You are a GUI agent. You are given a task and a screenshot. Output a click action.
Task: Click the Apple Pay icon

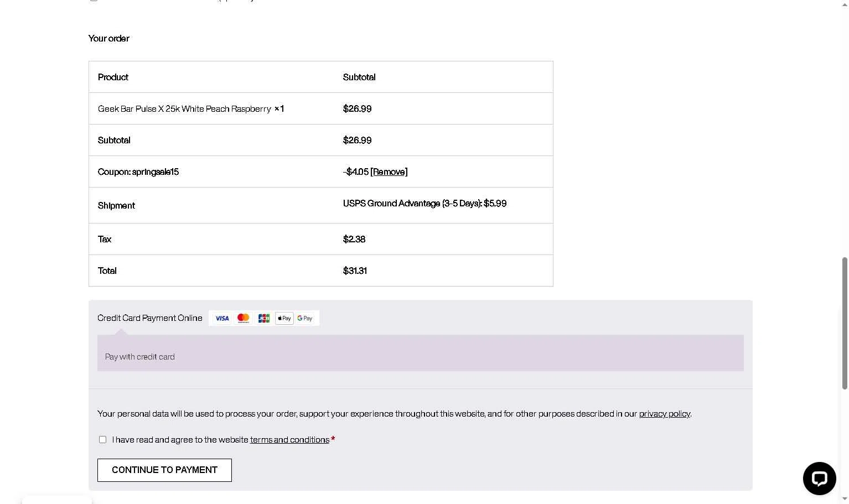tap(284, 318)
